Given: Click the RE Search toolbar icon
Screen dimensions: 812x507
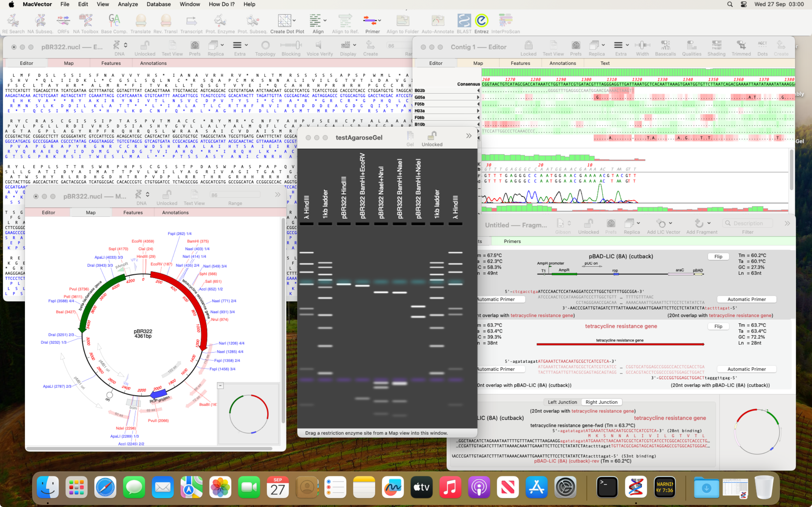Looking at the screenshot, I should [13, 21].
